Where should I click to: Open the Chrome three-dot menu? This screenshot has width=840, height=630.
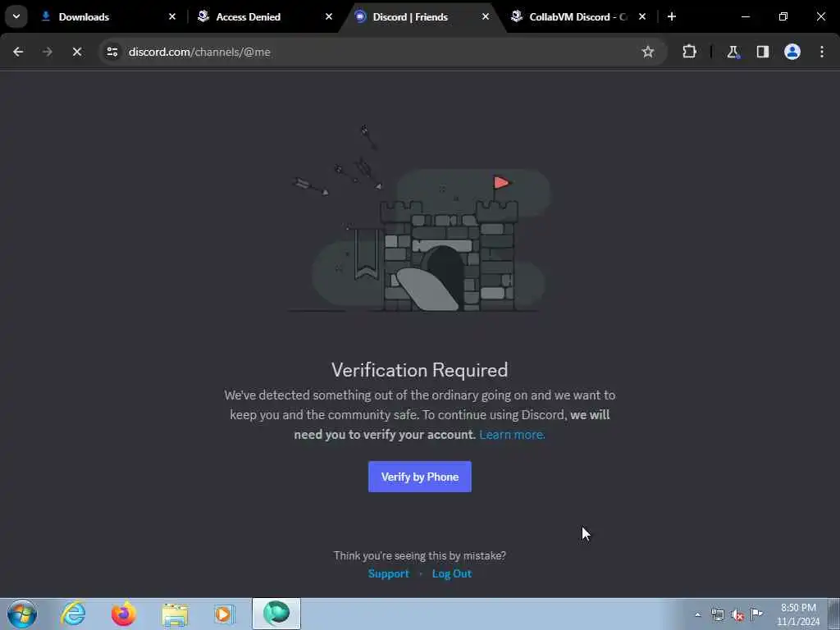coord(821,52)
